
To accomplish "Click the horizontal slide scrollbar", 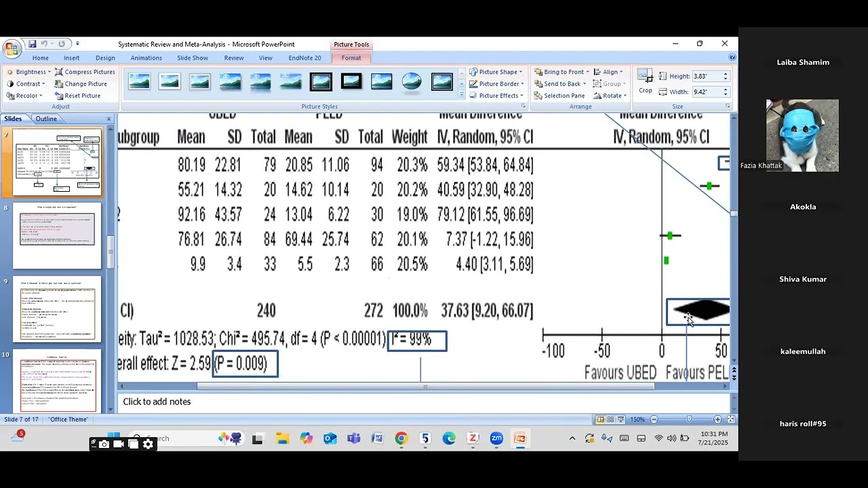I will click(425, 386).
